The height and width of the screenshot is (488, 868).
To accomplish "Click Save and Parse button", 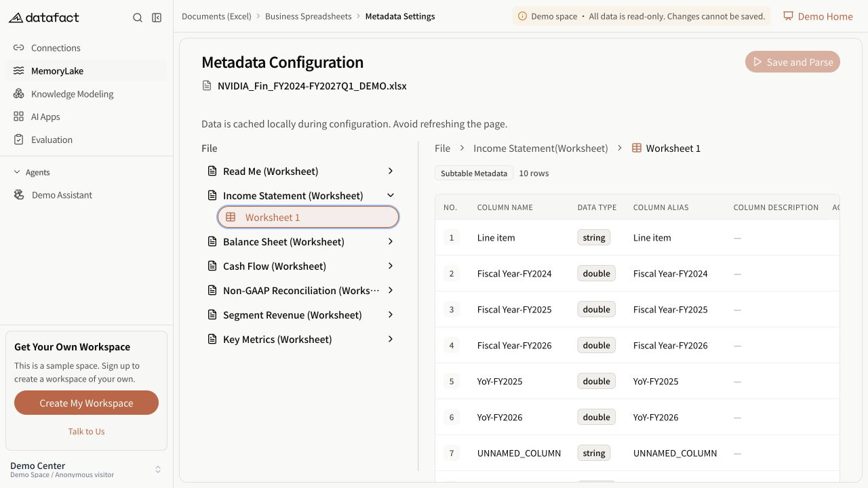I will 793,62.
